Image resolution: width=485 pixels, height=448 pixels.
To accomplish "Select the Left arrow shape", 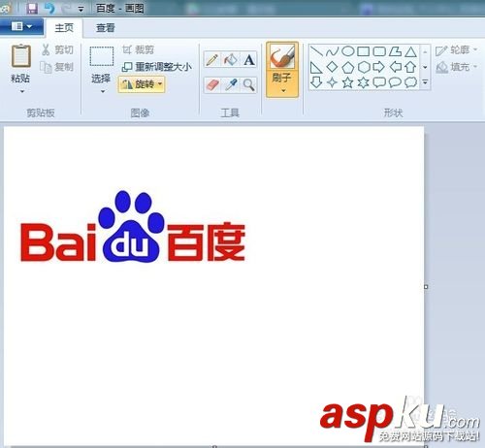I will [x=395, y=67].
